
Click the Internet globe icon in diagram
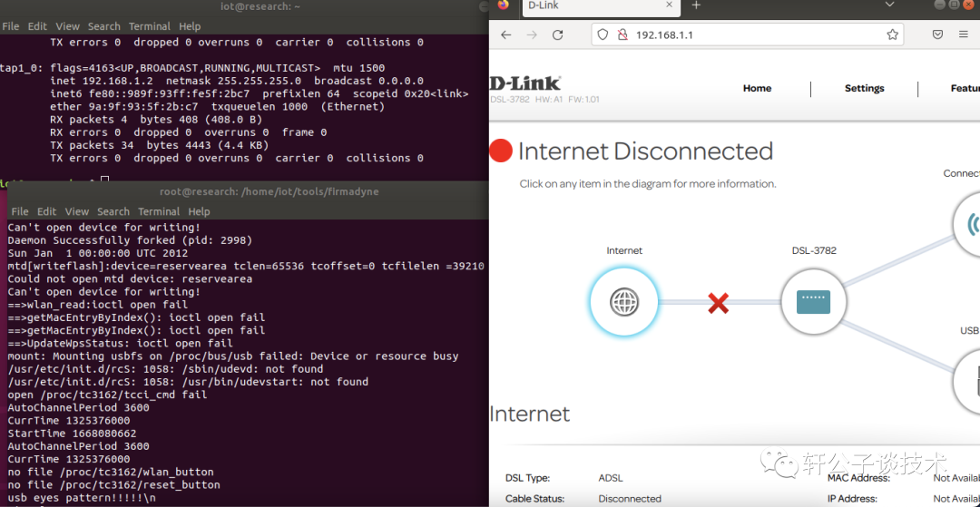click(x=623, y=303)
